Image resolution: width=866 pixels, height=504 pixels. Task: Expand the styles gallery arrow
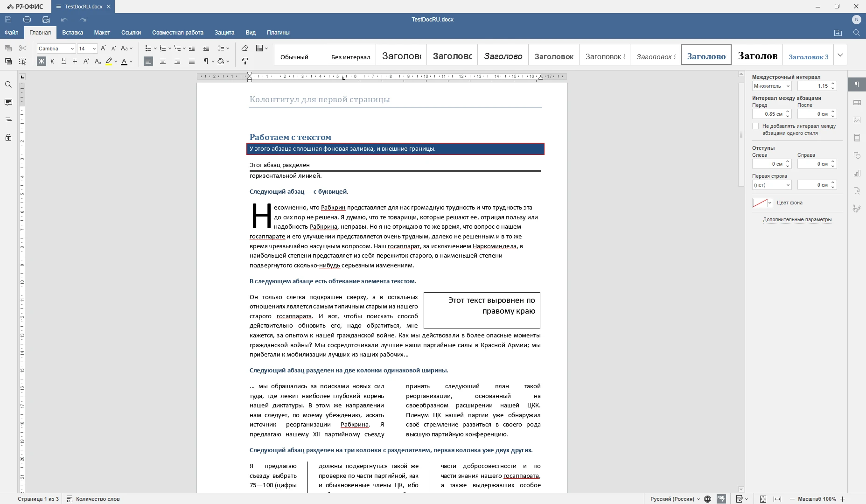coord(840,55)
